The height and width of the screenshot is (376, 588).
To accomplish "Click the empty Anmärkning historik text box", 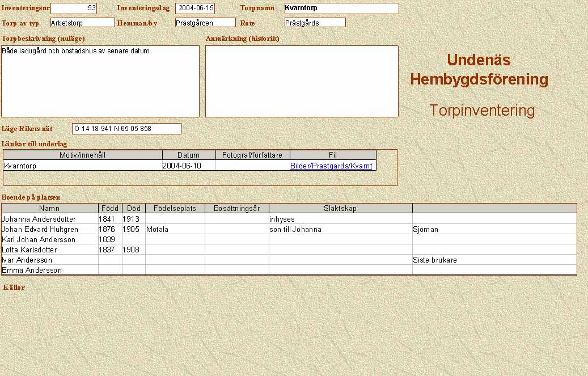I will (302, 81).
